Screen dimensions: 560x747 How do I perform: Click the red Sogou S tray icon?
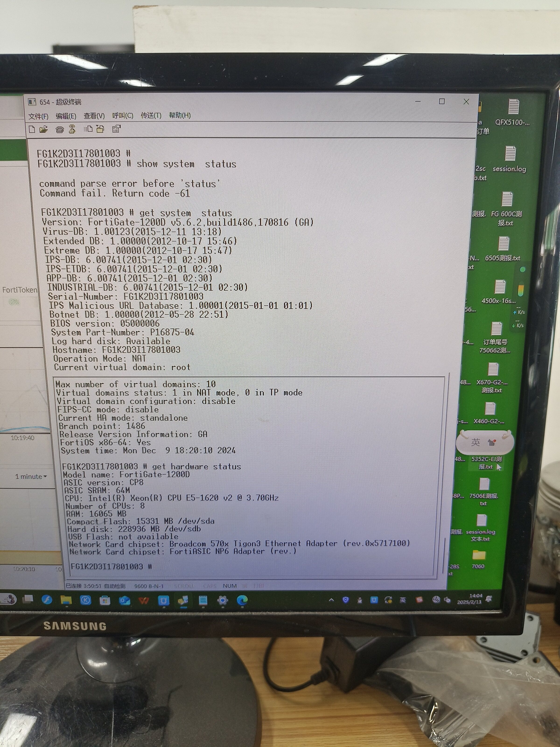[x=419, y=599]
